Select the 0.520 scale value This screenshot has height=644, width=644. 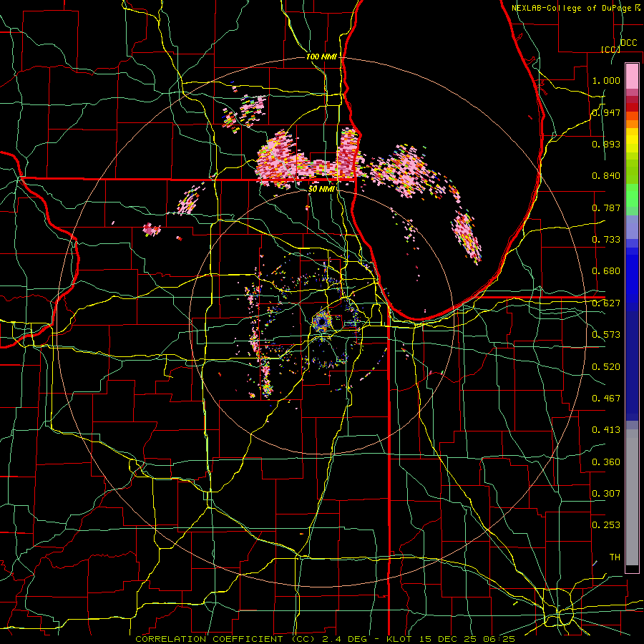pyautogui.click(x=606, y=366)
